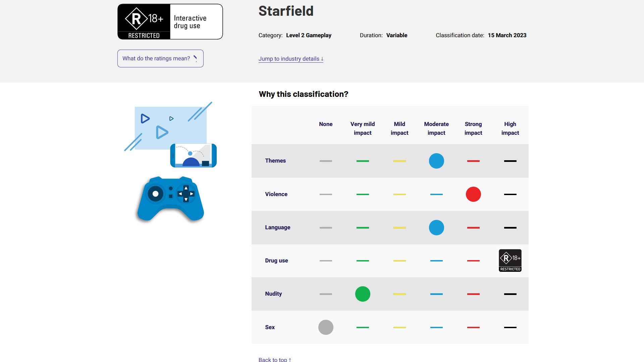Click the 'Mild impact' column header
The image size is (644, 362).
coord(399,128)
